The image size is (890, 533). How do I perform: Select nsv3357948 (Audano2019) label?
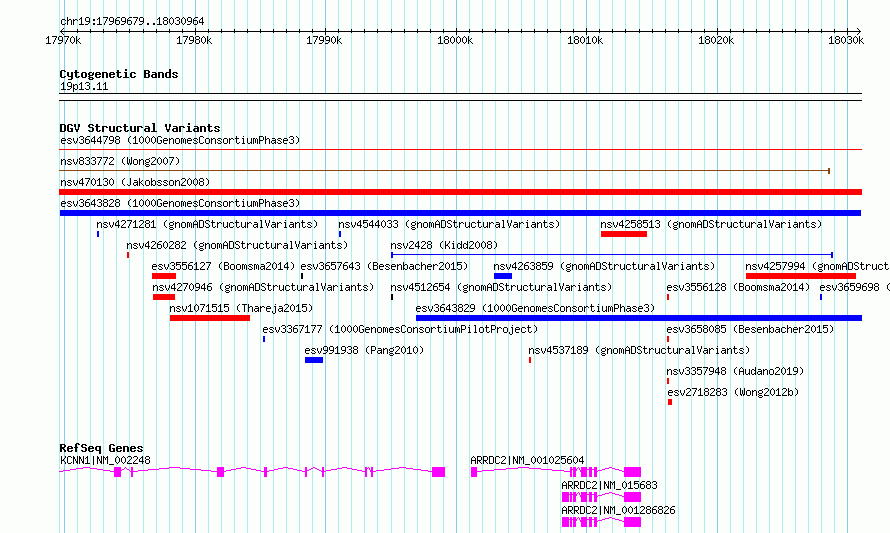[736, 371]
